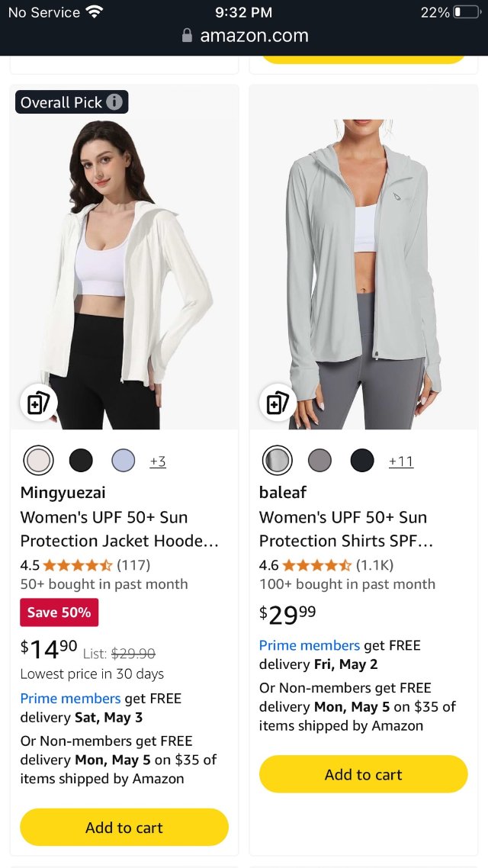
Task: Choose the dark gray baleaf swatch
Action: [319, 460]
